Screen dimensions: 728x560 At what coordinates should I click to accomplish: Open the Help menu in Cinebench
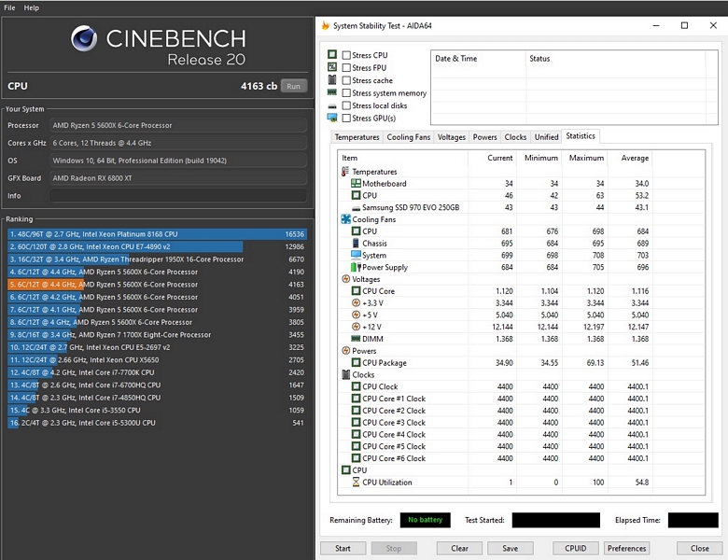(x=32, y=7)
